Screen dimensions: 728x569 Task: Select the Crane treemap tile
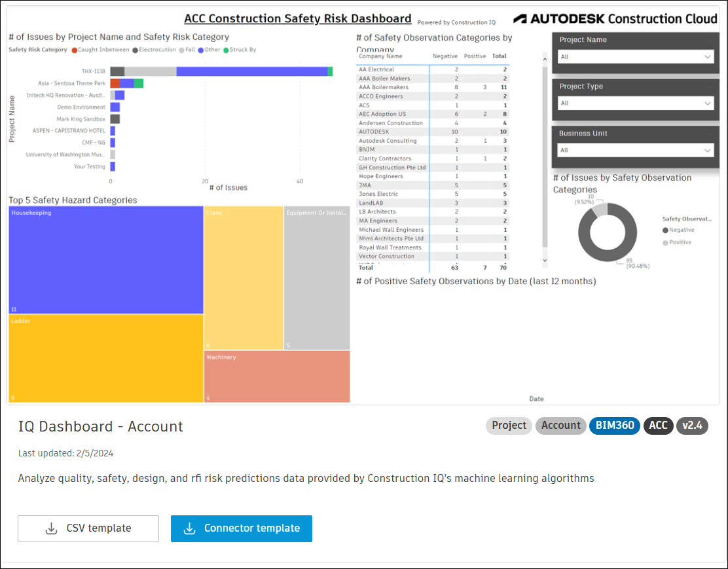244,278
